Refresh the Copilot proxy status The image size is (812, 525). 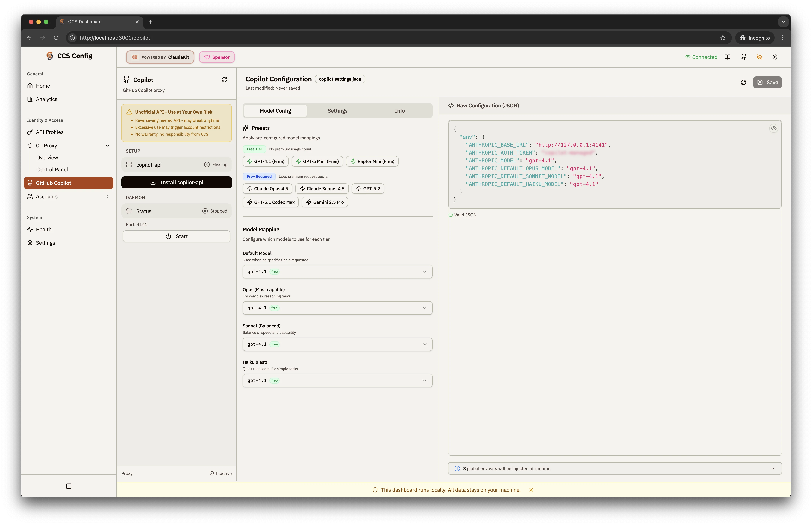coord(224,80)
